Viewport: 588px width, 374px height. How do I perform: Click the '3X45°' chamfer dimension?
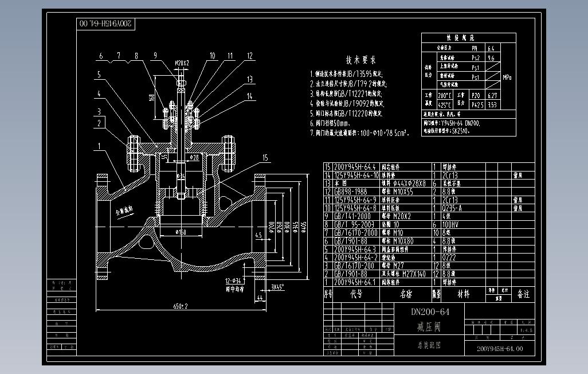[x=277, y=287]
